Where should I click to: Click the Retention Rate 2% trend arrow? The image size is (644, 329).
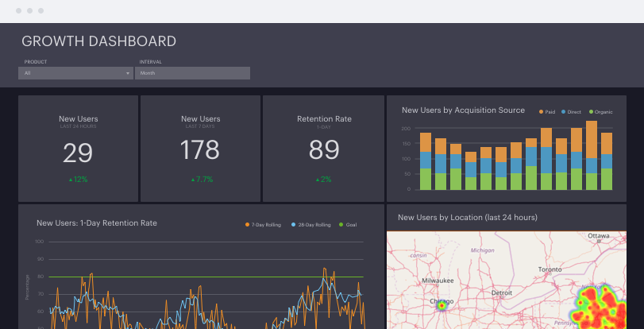[x=316, y=180]
